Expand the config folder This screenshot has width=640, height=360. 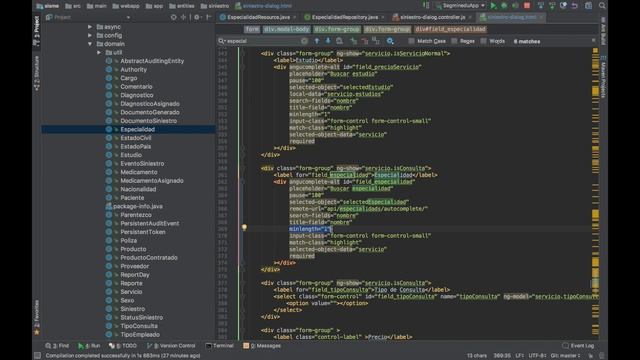90,35
